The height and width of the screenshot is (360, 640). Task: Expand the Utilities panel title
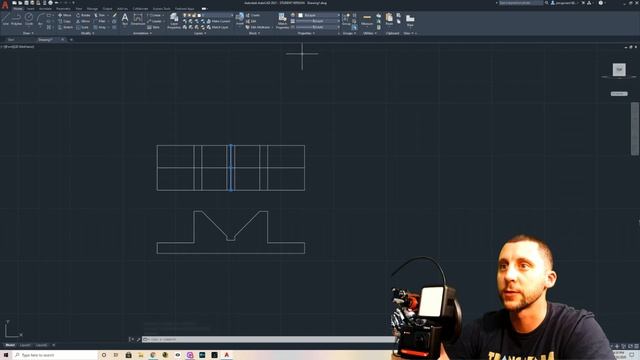click(x=369, y=33)
